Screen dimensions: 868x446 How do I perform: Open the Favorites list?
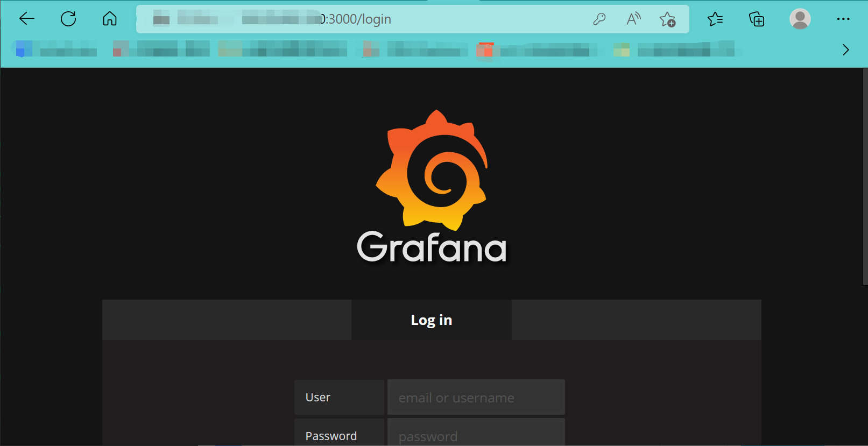pos(715,19)
